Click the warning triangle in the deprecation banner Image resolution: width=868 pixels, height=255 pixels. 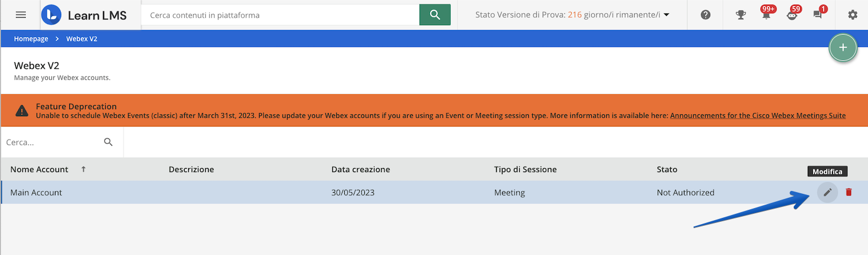click(22, 110)
